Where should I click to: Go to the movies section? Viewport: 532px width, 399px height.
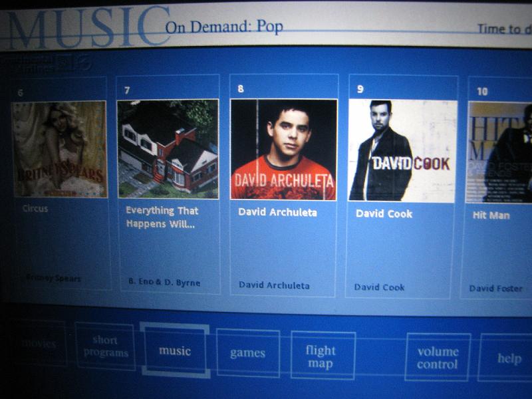pos(39,343)
